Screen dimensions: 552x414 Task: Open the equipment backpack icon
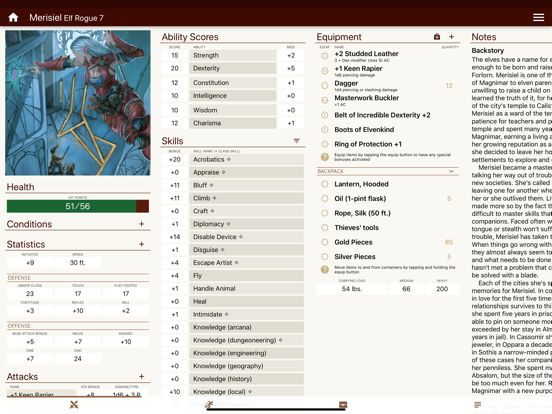(x=437, y=37)
